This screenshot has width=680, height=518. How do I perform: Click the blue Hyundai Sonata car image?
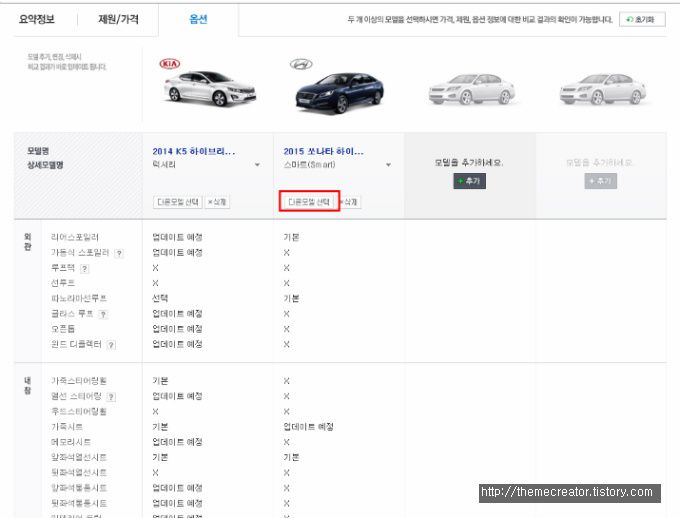340,93
